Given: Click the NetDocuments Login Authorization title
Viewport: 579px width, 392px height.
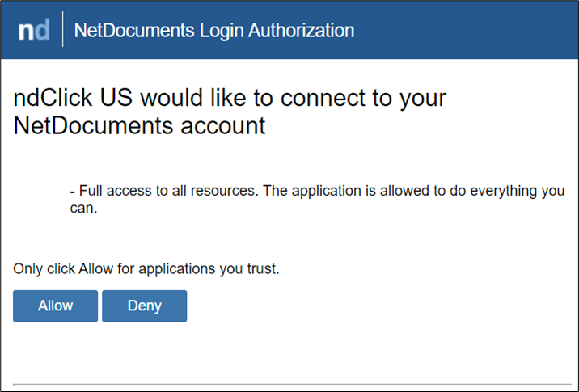Looking at the screenshot, I should (x=213, y=31).
